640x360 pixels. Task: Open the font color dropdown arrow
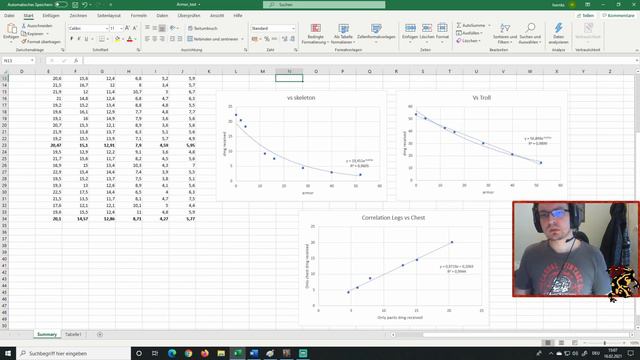[x=135, y=39]
